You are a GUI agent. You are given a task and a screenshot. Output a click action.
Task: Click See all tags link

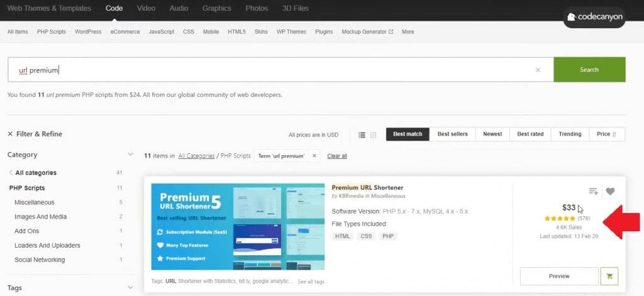click(x=311, y=282)
